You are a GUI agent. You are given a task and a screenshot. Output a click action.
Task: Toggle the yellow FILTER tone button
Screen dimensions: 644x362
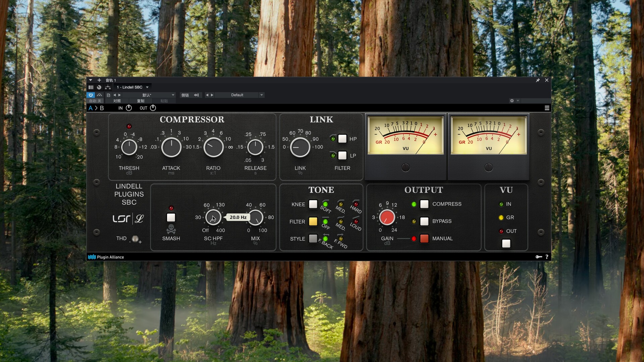[313, 222]
